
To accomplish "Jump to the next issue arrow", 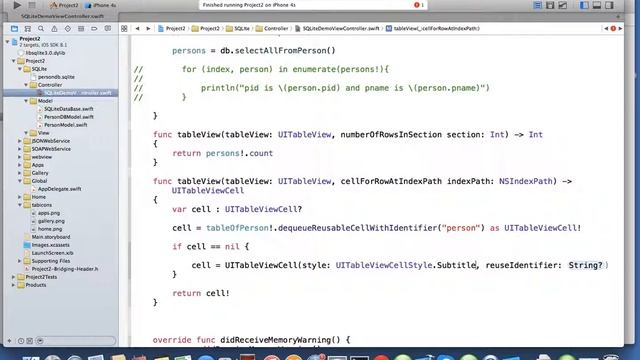I will (620, 29).
